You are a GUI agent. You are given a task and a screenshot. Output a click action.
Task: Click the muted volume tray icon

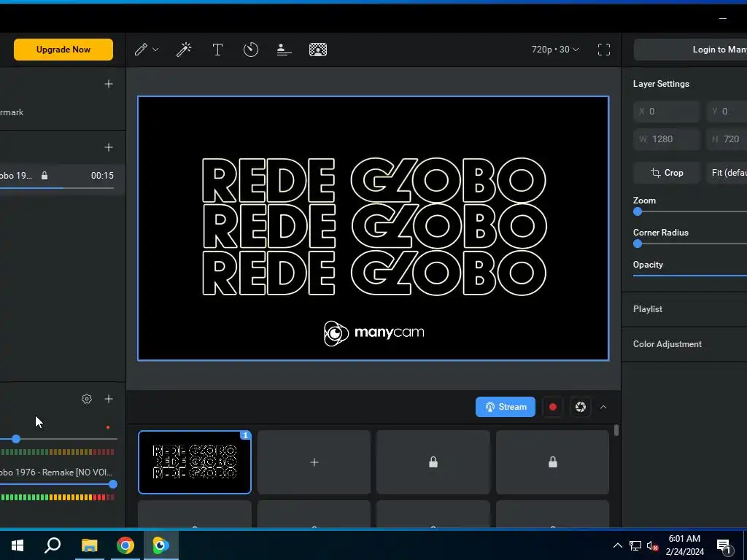[652, 546]
